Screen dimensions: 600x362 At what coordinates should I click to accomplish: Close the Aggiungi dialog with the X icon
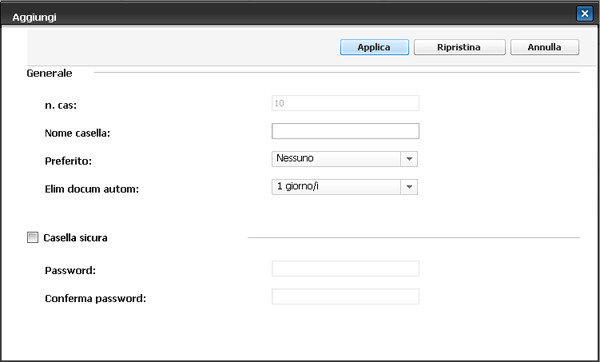(584, 14)
